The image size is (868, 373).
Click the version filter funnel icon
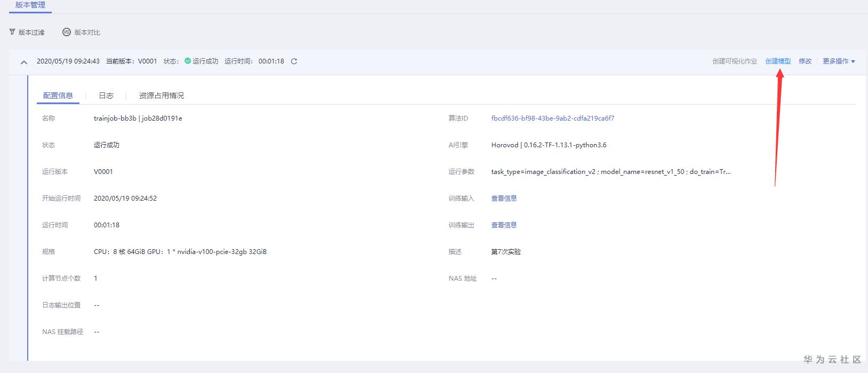tap(12, 32)
